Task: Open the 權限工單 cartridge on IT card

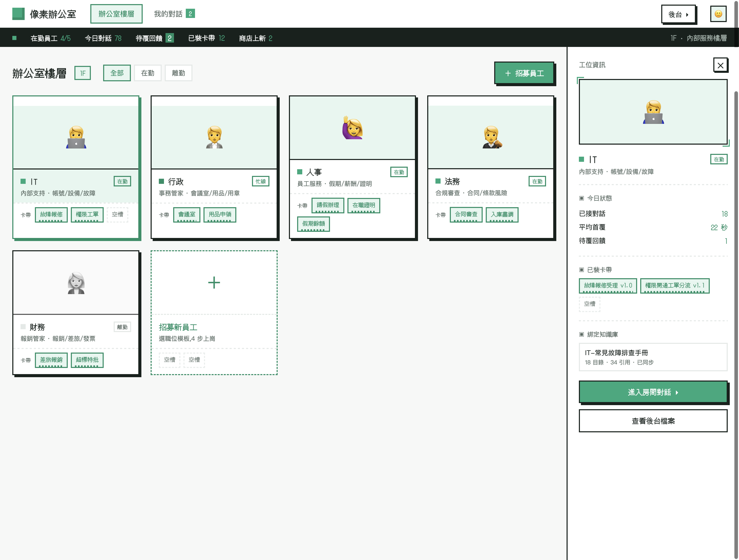Action: coord(87,214)
